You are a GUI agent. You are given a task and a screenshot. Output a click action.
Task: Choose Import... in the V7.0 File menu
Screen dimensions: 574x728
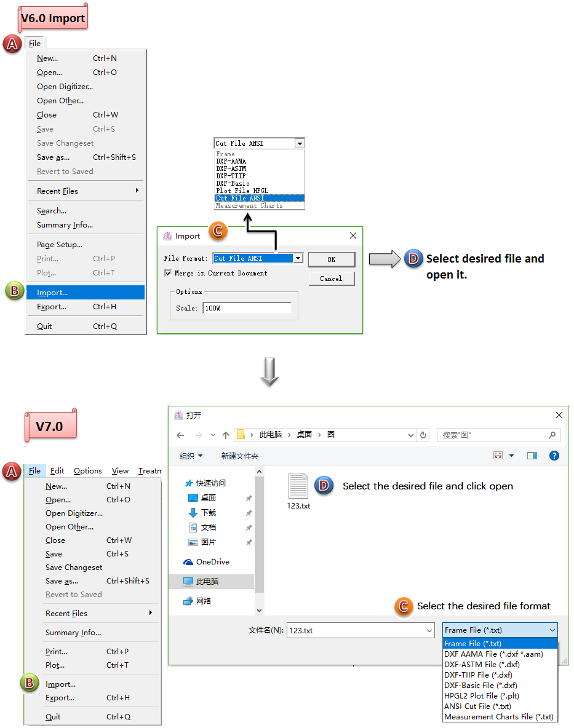[x=60, y=684]
